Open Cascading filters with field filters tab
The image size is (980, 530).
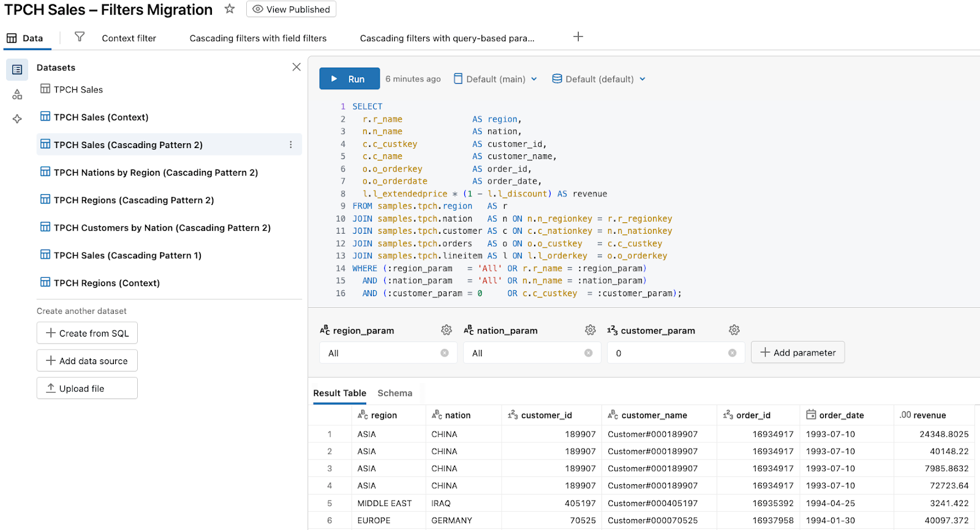258,38
